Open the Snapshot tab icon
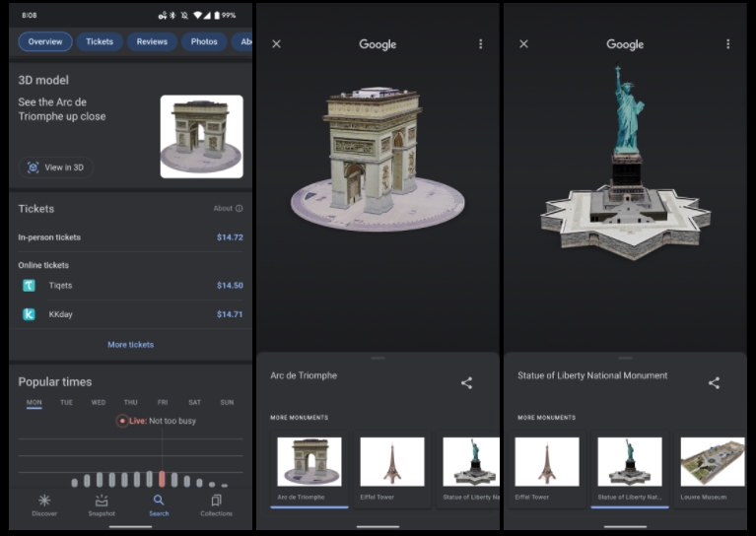Image resolution: width=756 pixels, height=536 pixels. coord(102,501)
